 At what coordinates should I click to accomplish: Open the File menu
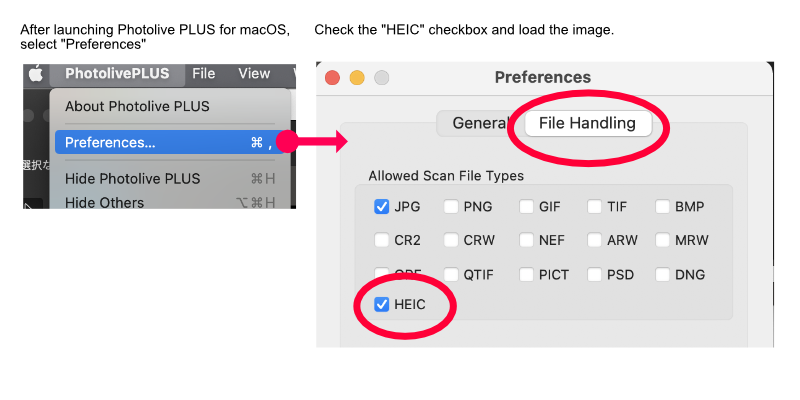point(204,73)
